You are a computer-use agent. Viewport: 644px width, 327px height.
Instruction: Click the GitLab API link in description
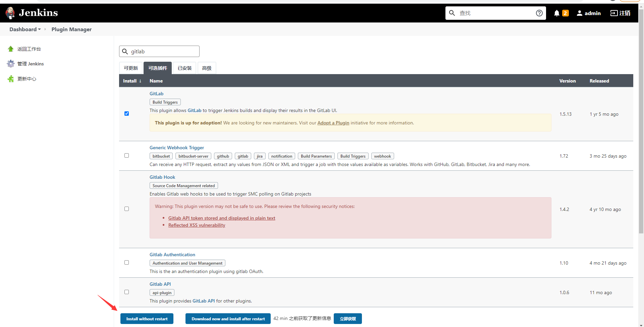pyautogui.click(x=204, y=301)
